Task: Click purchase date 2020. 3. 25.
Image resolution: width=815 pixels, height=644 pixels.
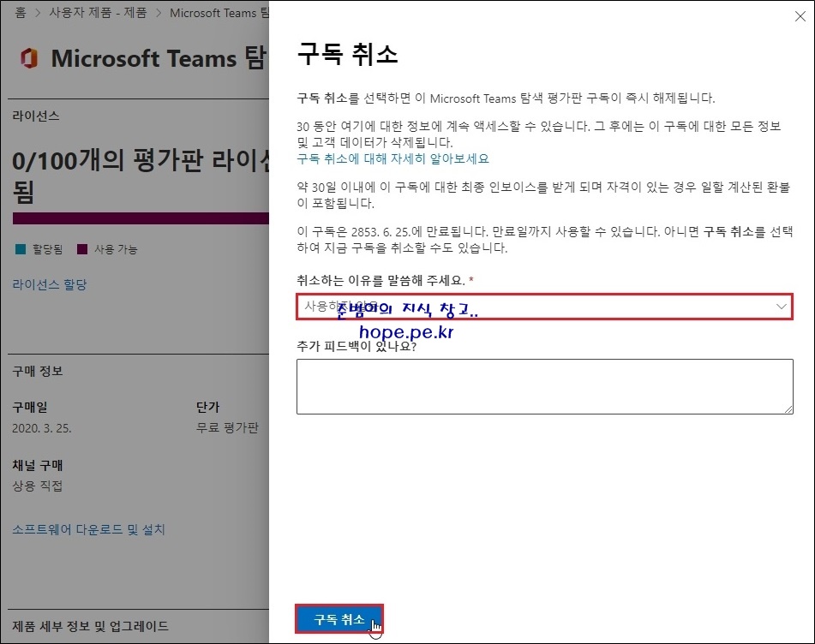Action: (42, 428)
